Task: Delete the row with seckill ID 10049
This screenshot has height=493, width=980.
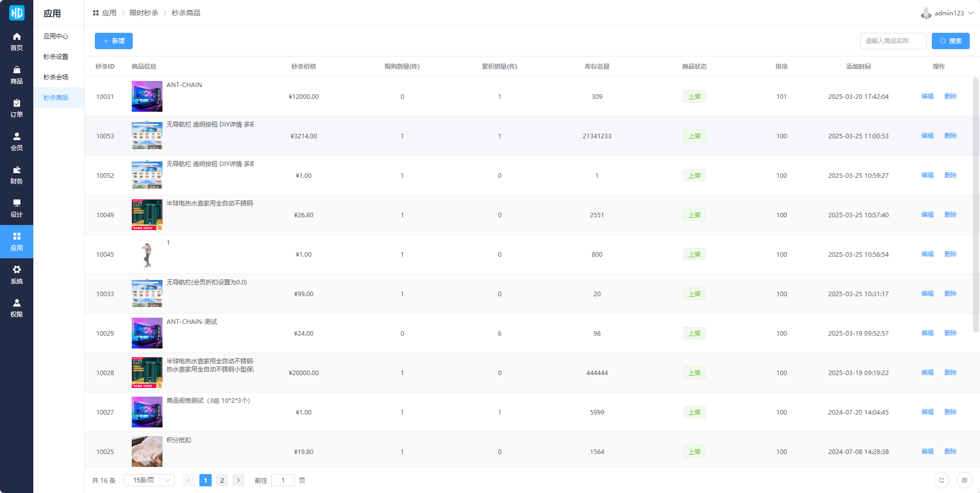Action: [x=950, y=215]
